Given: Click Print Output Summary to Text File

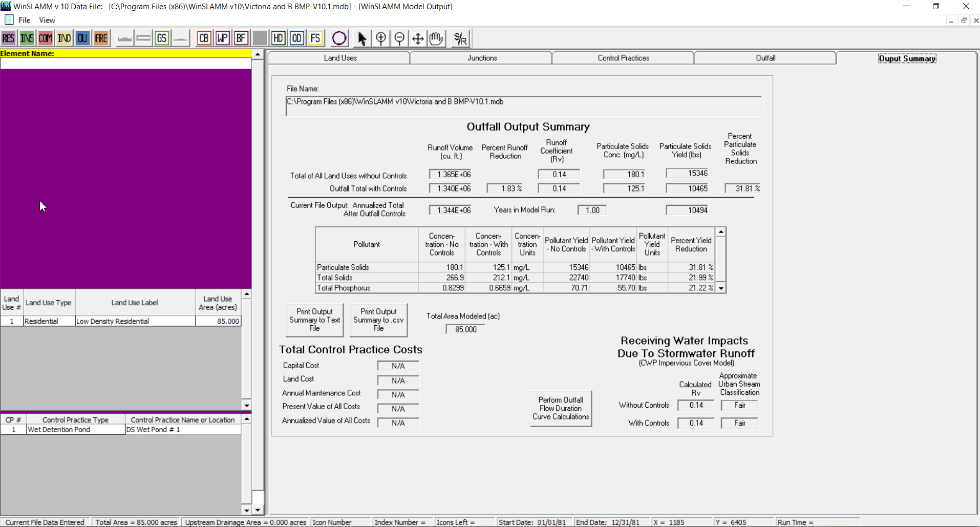Looking at the screenshot, I should (x=314, y=320).
